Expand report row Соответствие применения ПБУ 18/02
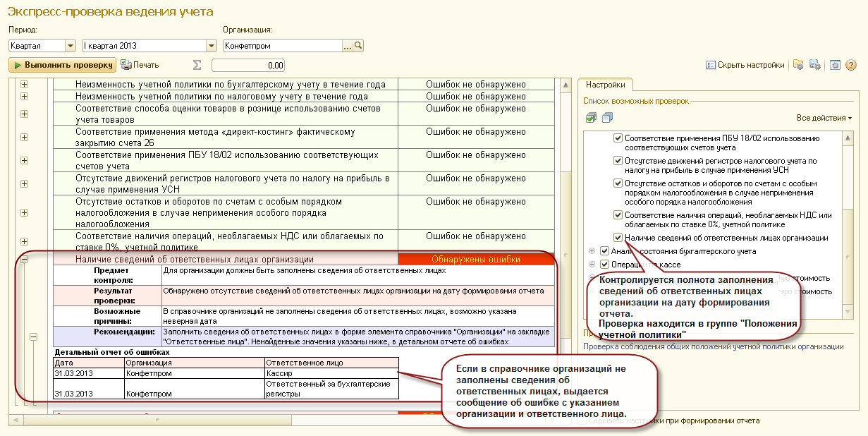868x436 pixels. pyautogui.click(x=25, y=161)
